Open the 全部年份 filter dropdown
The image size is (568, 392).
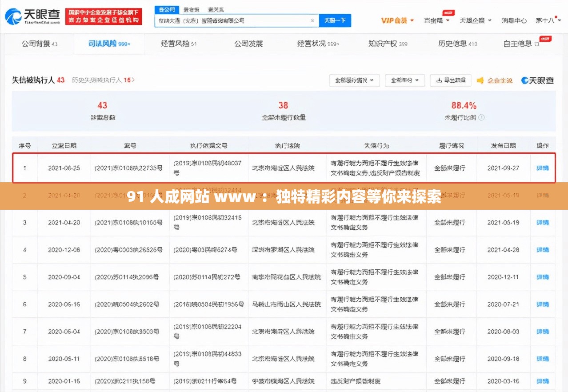(x=404, y=80)
